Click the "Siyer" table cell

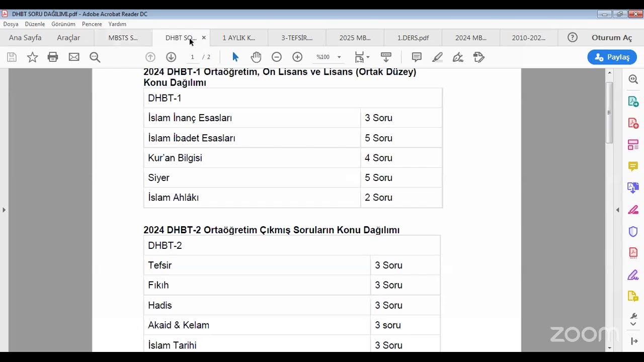[x=252, y=177]
